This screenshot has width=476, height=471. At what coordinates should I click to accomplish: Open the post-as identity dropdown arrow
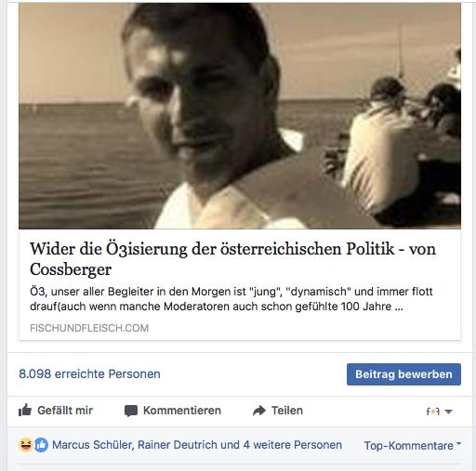point(448,412)
